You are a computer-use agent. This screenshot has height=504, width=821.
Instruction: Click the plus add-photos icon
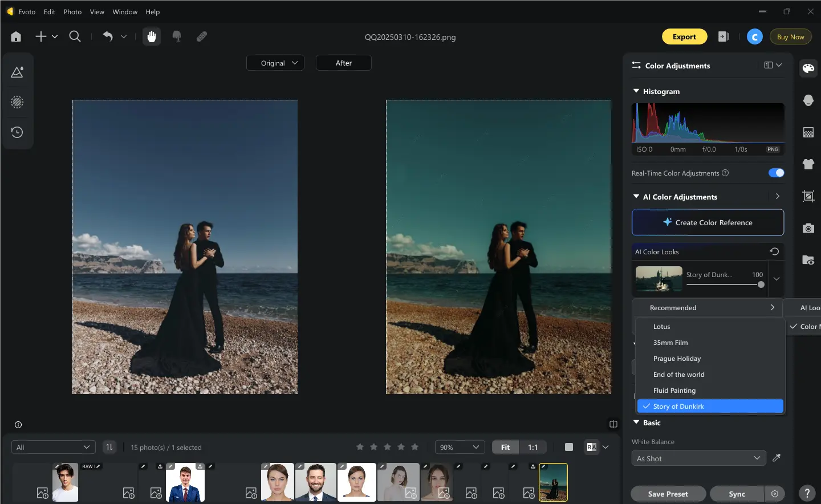click(40, 36)
